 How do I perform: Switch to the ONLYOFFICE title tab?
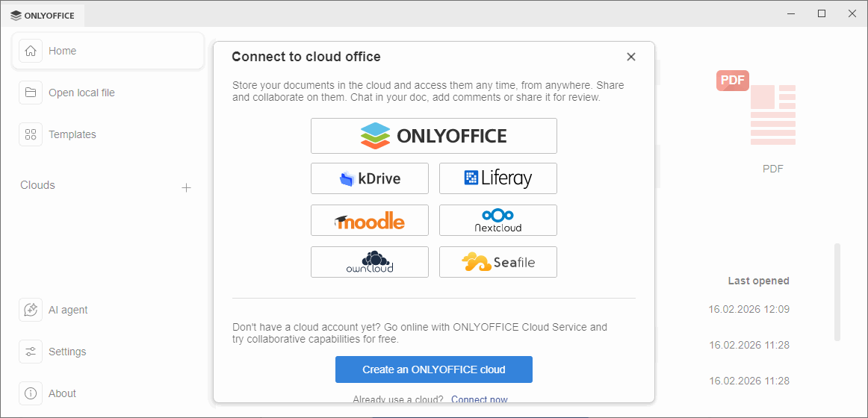pos(43,15)
